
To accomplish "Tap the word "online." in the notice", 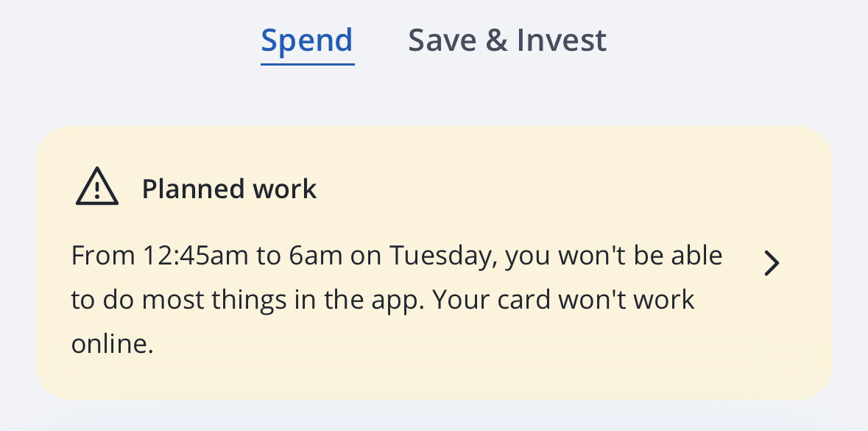I will tap(112, 344).
